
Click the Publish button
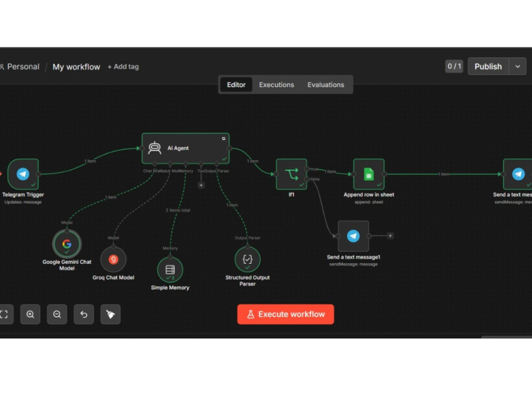(488, 66)
